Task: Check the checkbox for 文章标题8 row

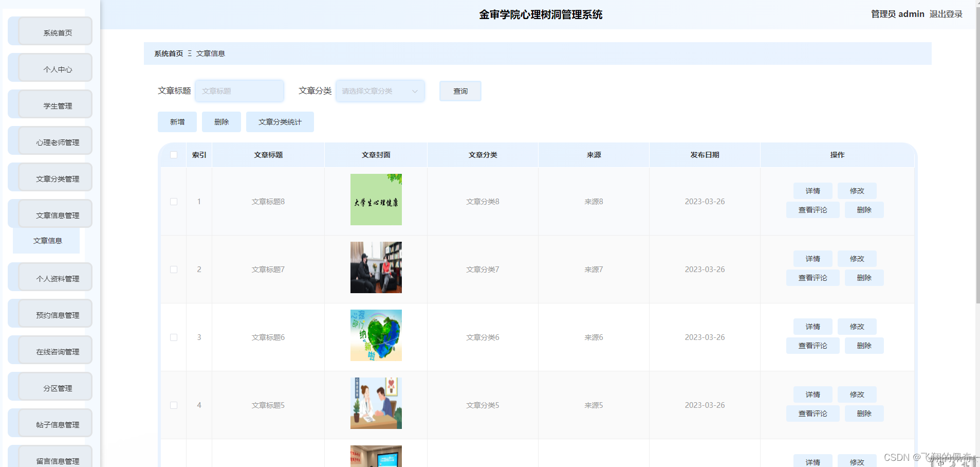Action: point(174,202)
